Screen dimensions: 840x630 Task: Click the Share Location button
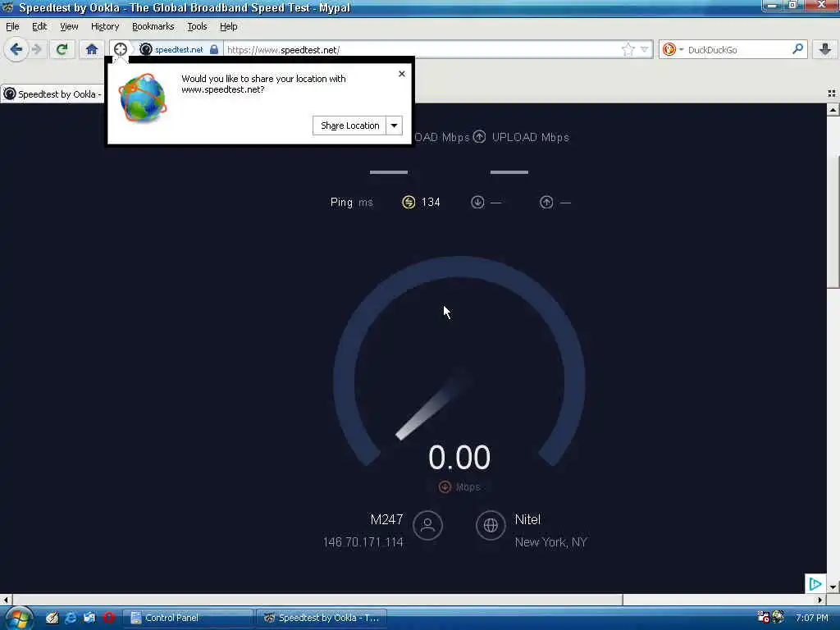tap(349, 126)
